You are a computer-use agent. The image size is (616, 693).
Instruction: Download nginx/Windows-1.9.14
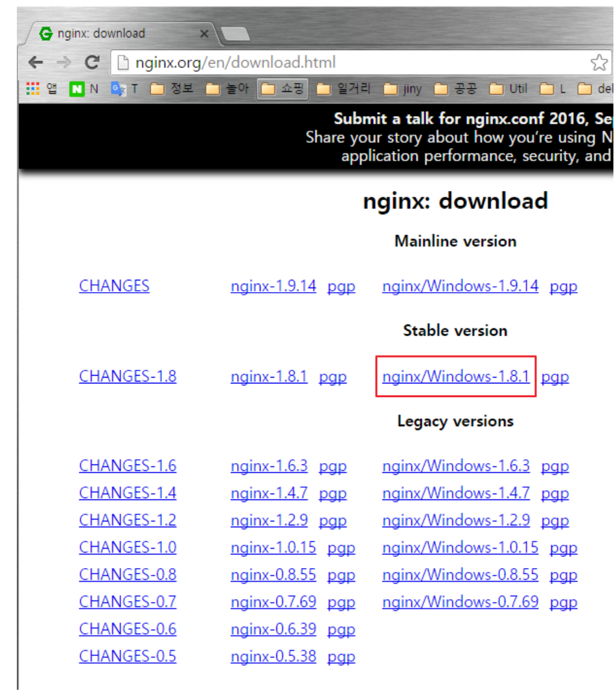[x=461, y=286]
